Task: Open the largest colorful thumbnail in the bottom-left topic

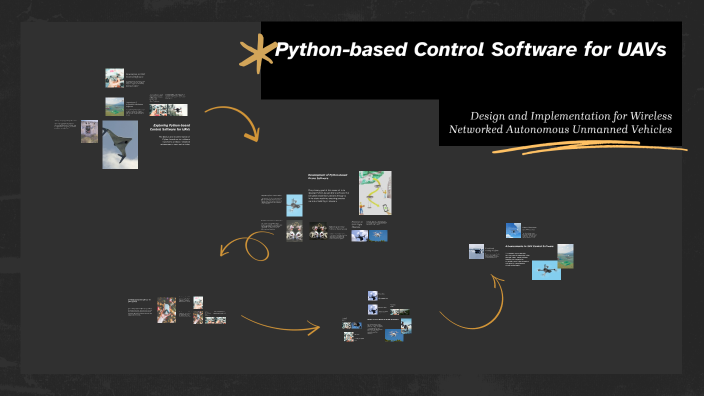Action: (167, 310)
